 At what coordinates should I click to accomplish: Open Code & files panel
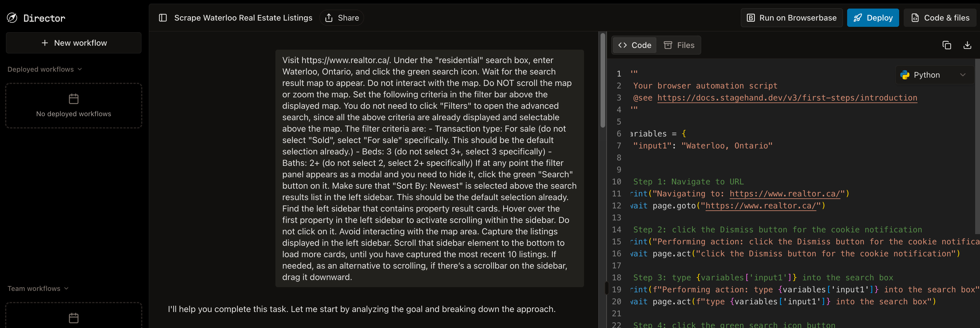(940, 18)
